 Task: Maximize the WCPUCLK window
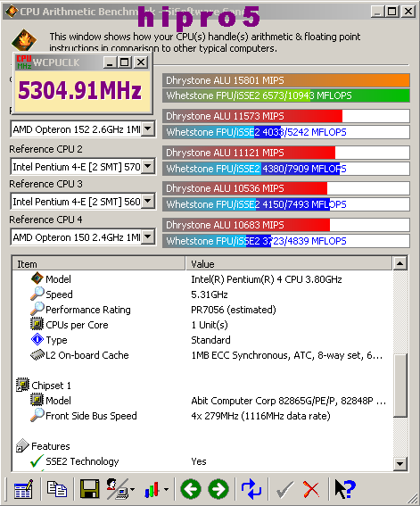(125, 62)
